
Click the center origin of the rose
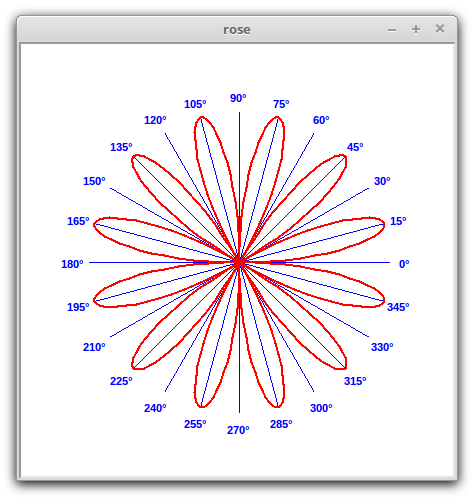[x=239, y=263]
